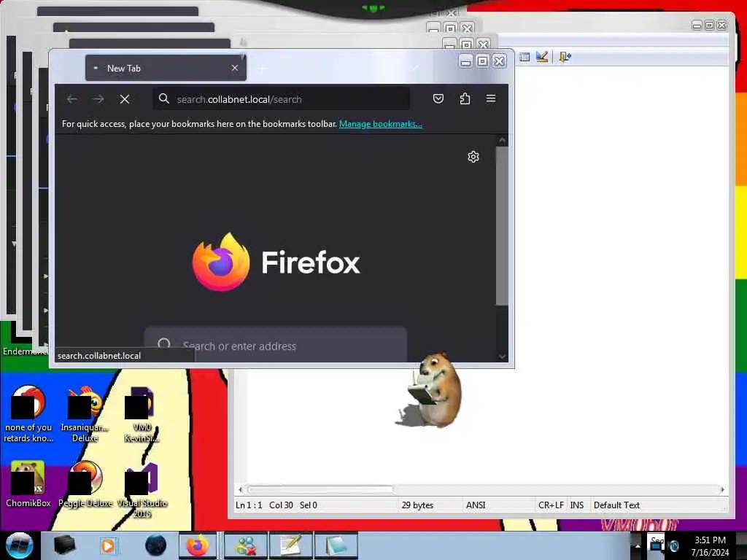
Task: Close the New Tab tab
Action: click(x=235, y=68)
